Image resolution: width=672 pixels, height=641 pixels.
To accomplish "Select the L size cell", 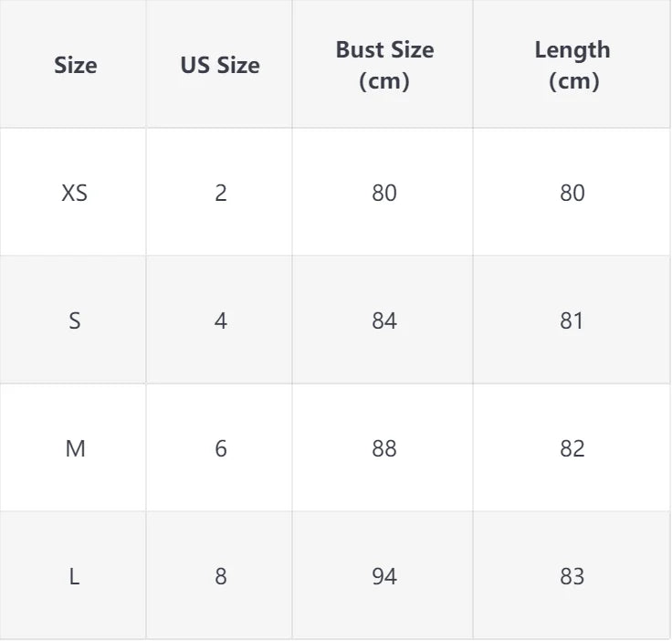I will tap(75, 576).
